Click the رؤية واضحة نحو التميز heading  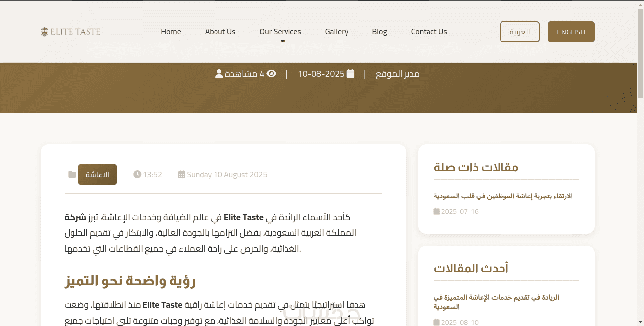[130, 281]
